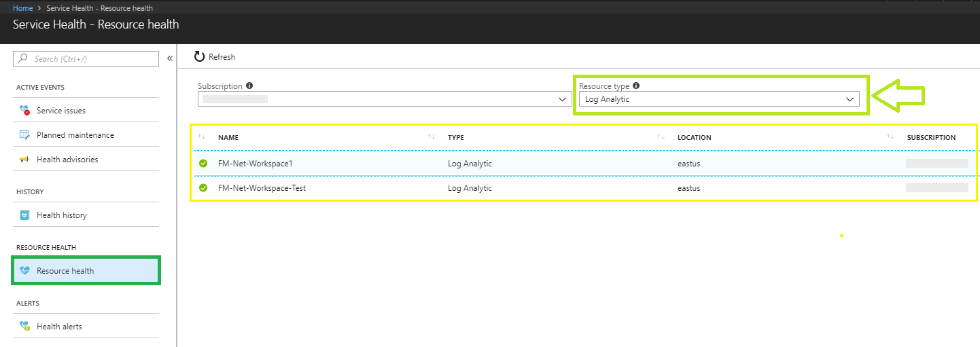The height and width of the screenshot is (347, 980).
Task: Click the search magnifier icon
Action: (x=24, y=59)
